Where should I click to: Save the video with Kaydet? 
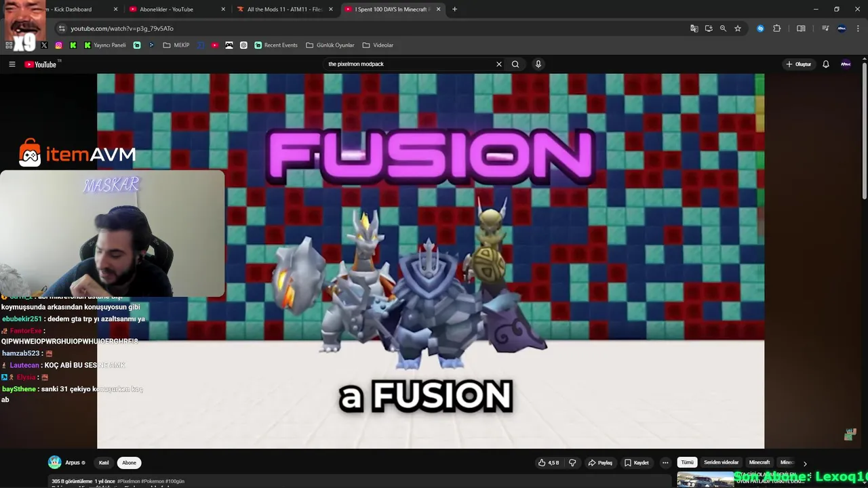coord(637,463)
